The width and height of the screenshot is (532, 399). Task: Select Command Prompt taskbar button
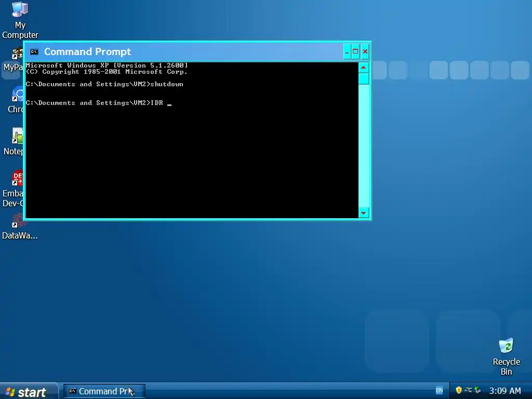click(104, 391)
